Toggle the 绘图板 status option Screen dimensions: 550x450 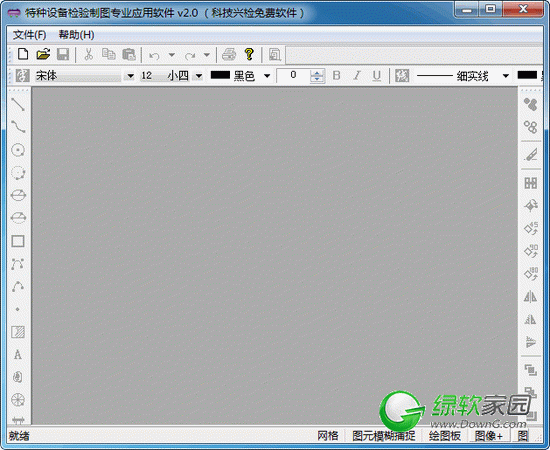tap(444, 436)
